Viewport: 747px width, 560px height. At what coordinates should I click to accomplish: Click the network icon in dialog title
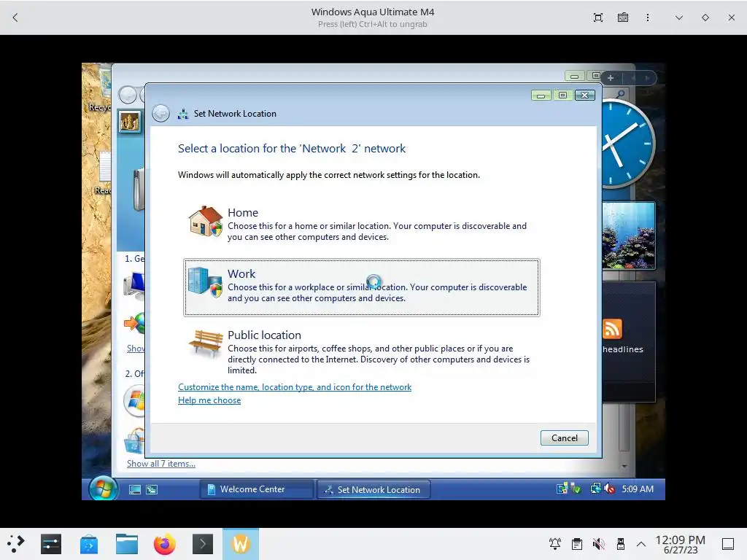[183, 114]
